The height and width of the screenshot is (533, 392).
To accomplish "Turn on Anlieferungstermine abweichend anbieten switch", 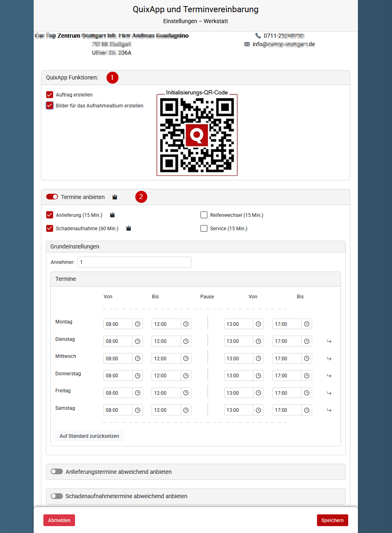I will (57, 471).
